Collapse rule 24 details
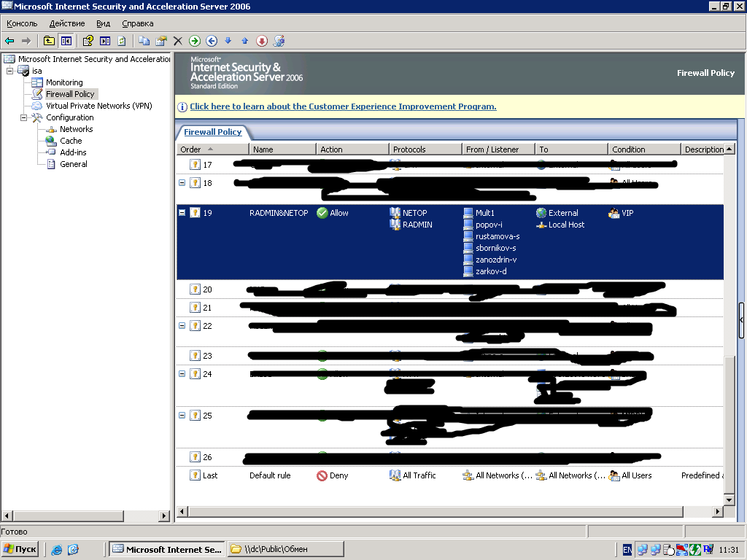Viewport: 747px width, 560px height. pos(182,373)
